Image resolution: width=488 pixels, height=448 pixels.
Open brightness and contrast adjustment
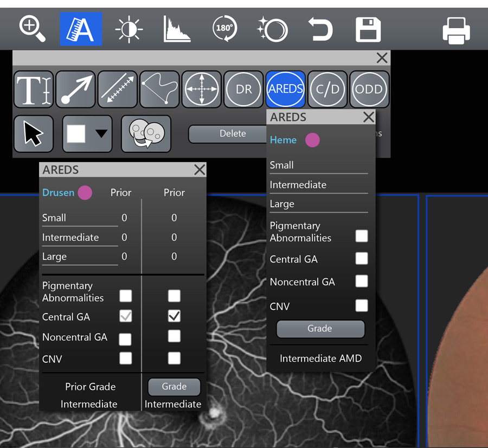click(x=129, y=30)
